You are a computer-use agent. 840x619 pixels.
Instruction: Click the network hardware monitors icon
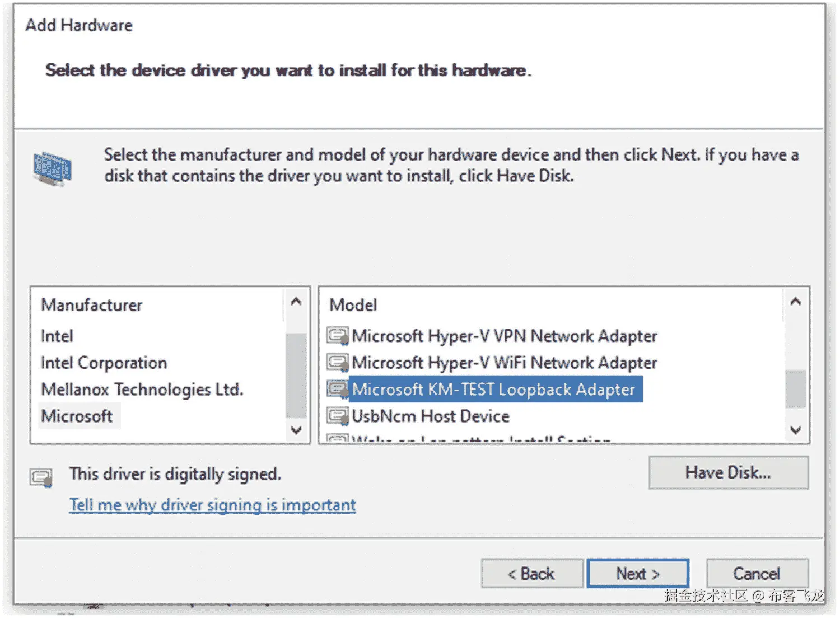click(53, 168)
